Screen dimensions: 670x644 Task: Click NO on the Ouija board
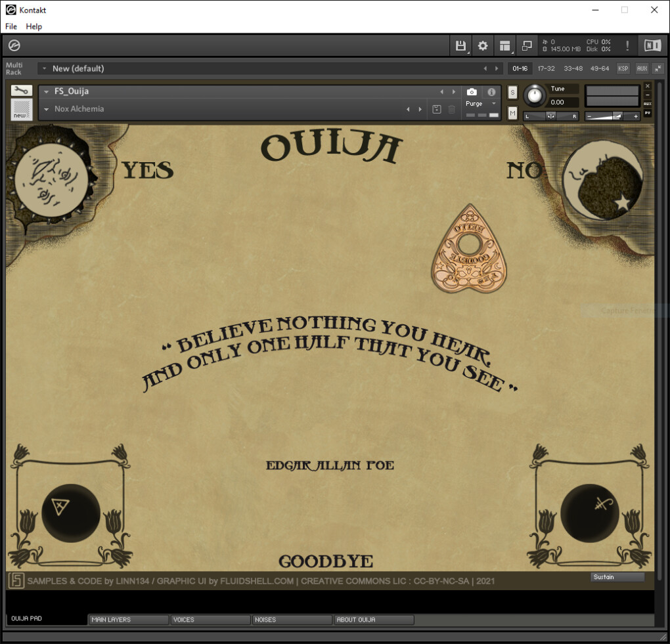[524, 171]
